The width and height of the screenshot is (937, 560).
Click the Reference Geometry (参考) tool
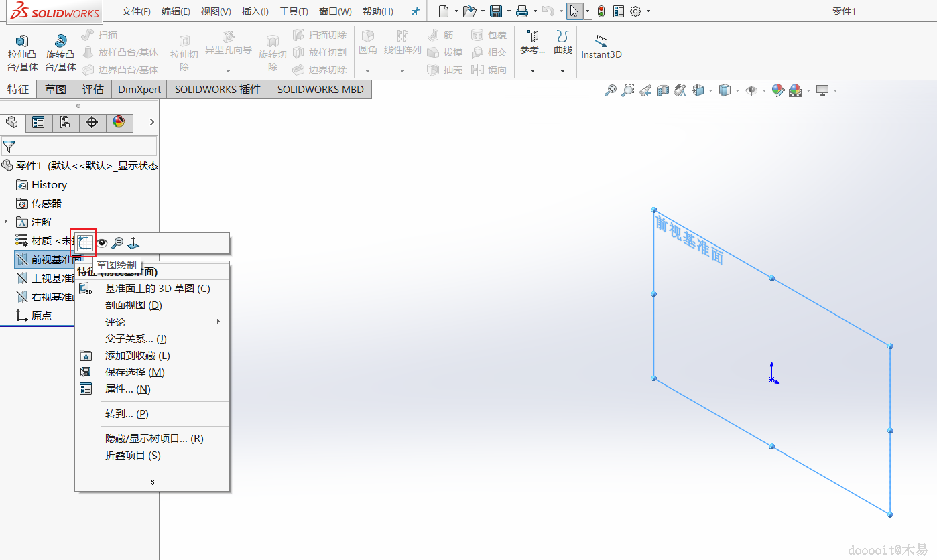coord(533,44)
